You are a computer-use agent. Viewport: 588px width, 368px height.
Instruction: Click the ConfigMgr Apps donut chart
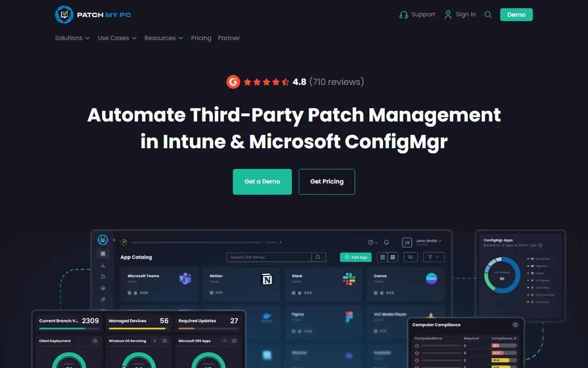[502, 275]
